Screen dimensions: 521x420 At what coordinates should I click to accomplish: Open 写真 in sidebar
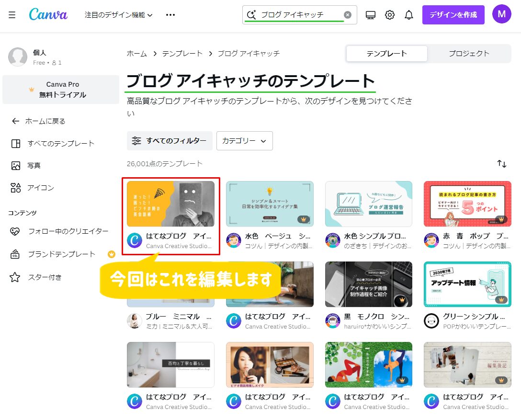coord(26,166)
